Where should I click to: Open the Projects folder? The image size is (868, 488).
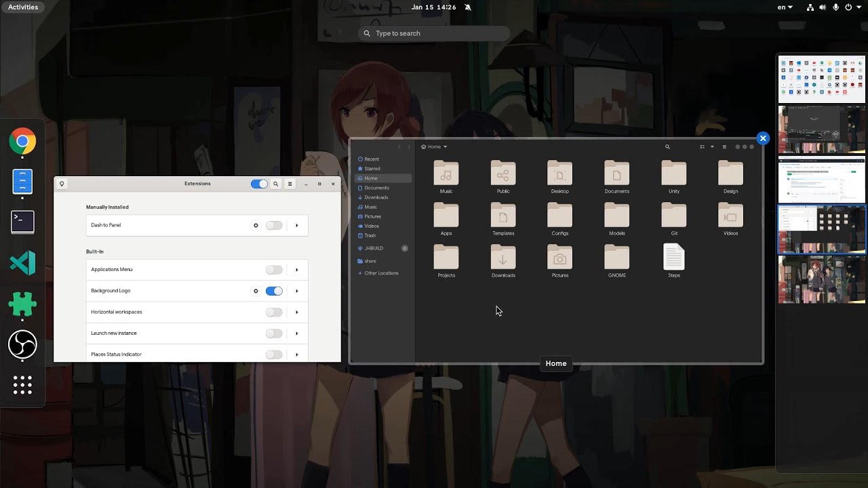coord(446,261)
